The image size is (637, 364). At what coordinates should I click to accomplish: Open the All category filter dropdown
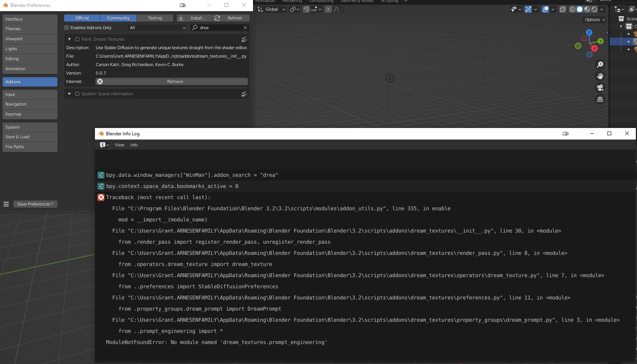[x=157, y=27]
